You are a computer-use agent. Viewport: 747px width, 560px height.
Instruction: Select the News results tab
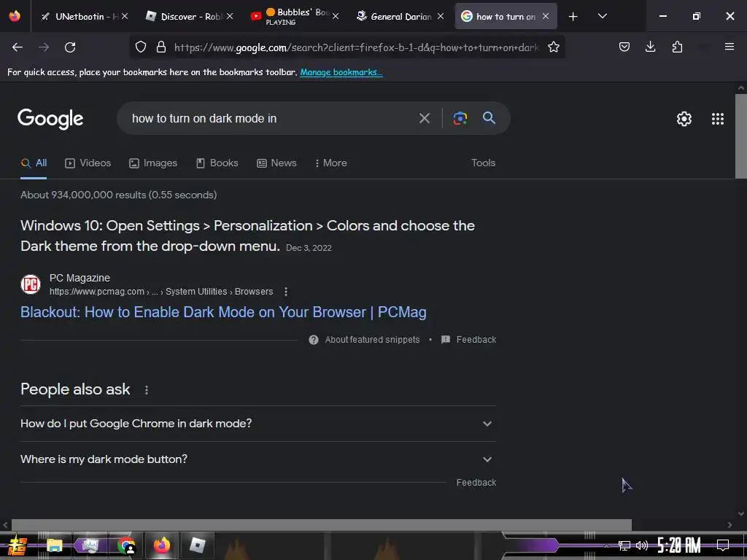276,163
